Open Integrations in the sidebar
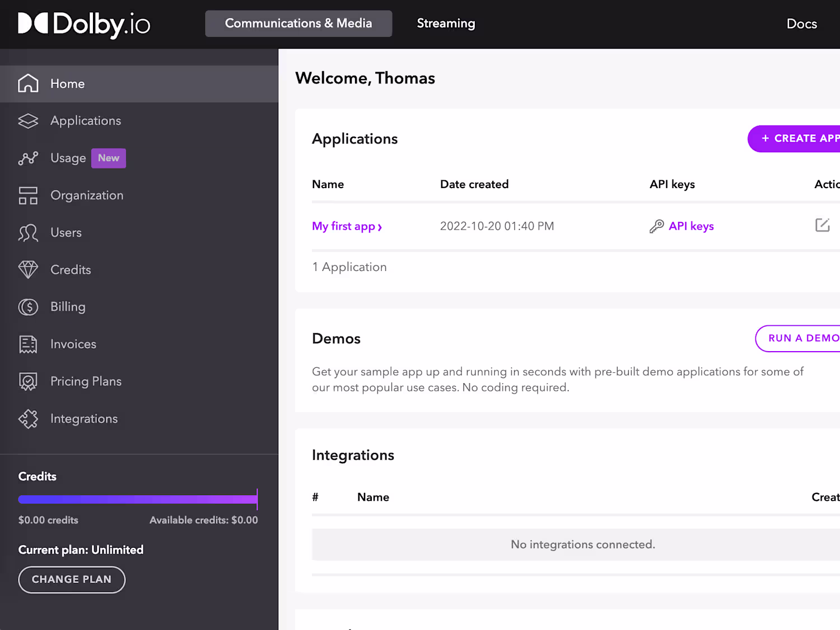Image resolution: width=840 pixels, height=630 pixels. coord(139,419)
